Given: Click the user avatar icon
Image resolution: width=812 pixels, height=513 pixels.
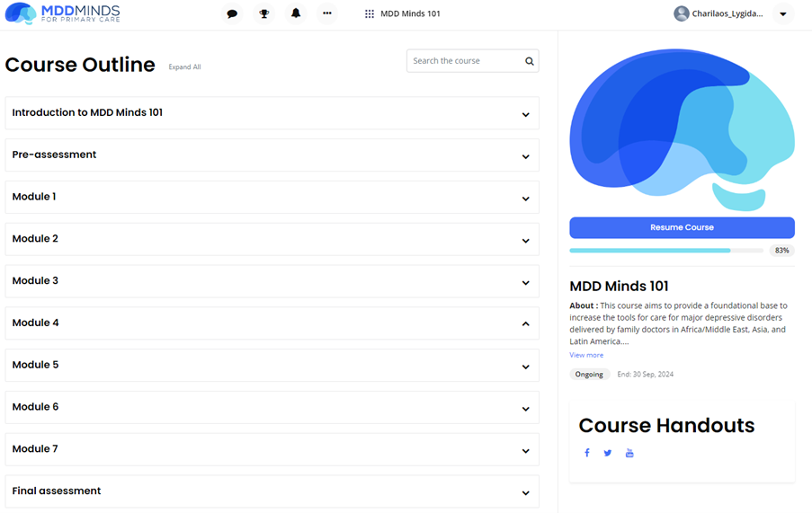Looking at the screenshot, I should [681, 13].
